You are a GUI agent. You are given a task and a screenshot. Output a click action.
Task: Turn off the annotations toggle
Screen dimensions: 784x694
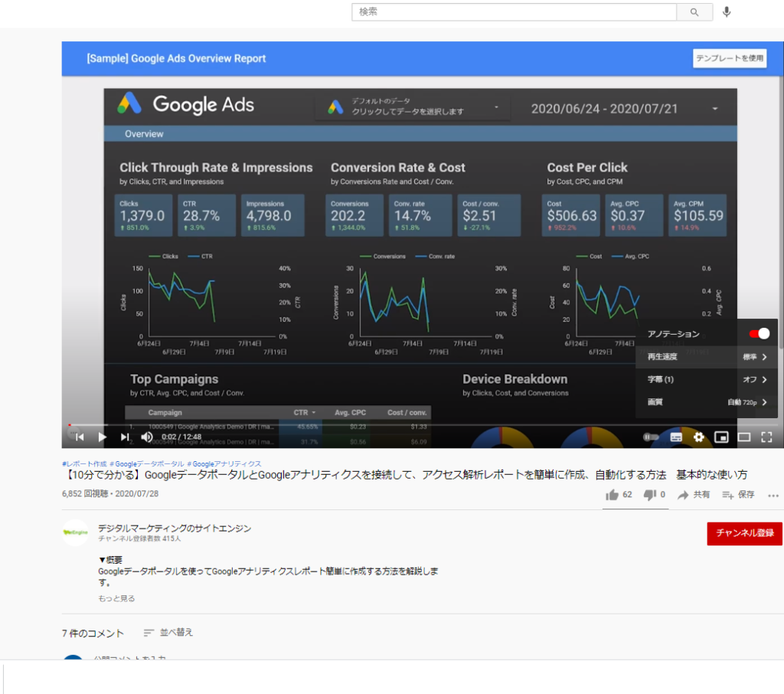point(759,334)
